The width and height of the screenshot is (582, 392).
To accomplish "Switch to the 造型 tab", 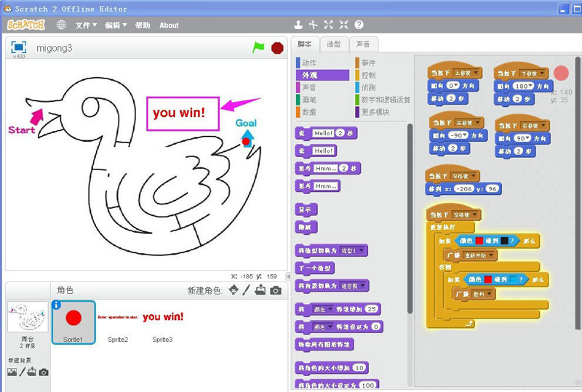I will [334, 44].
